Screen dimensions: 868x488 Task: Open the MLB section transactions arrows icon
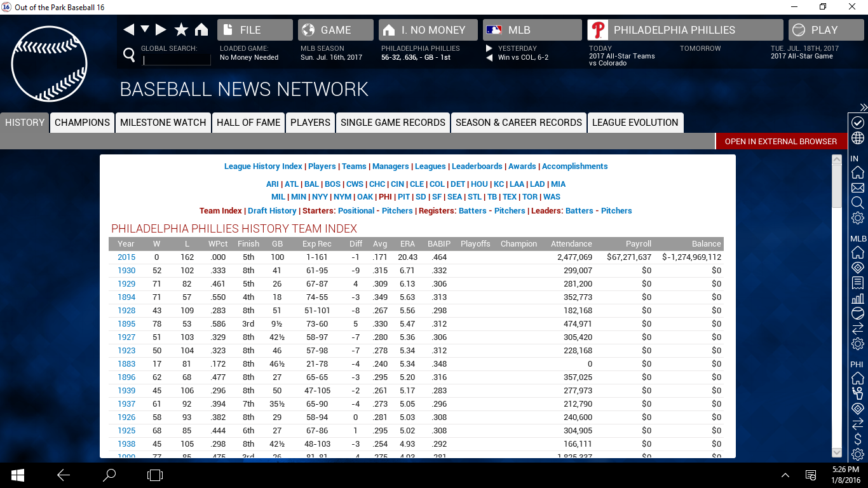coord(858,329)
